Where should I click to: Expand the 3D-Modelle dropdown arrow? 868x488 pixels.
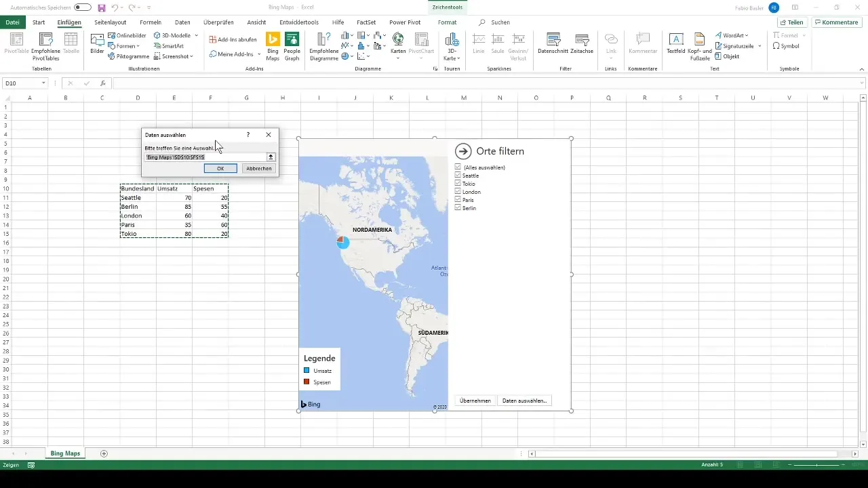(196, 35)
